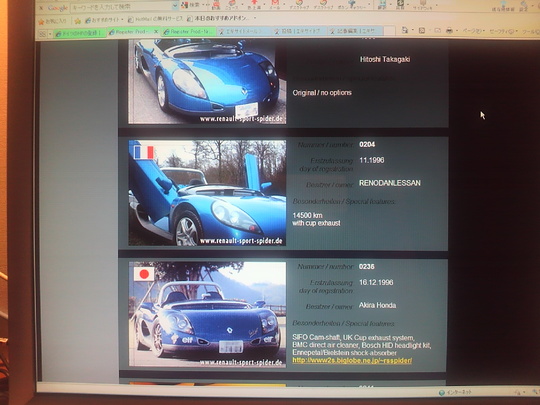This screenshot has width=540, height=405.
Task: Open the biglobe.ne.jp/~rsspider link
Action: click(x=352, y=361)
